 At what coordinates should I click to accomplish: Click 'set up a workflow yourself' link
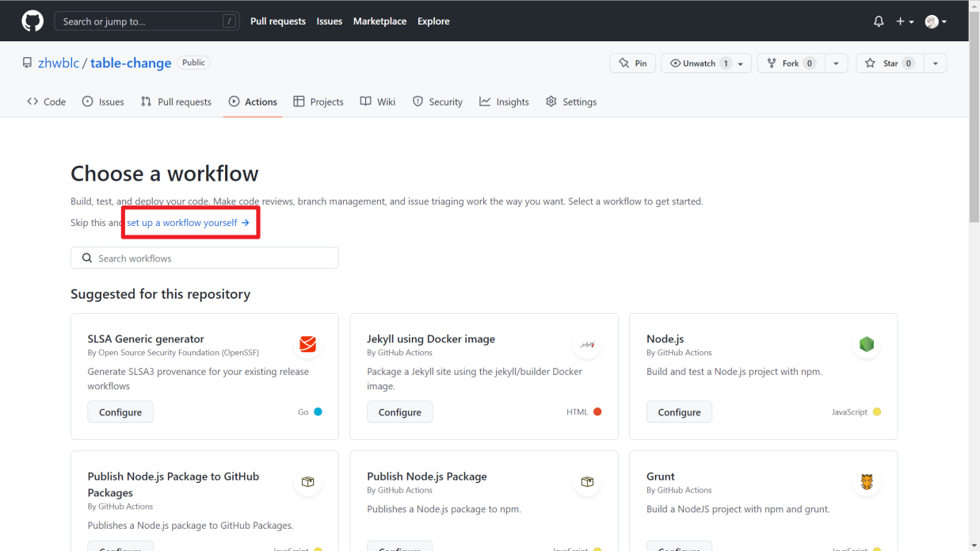click(189, 223)
